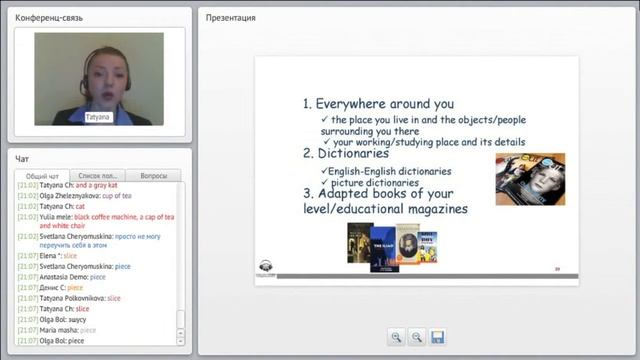Open the Вопросы tab
This screenshot has width=640, height=360.
(x=153, y=176)
